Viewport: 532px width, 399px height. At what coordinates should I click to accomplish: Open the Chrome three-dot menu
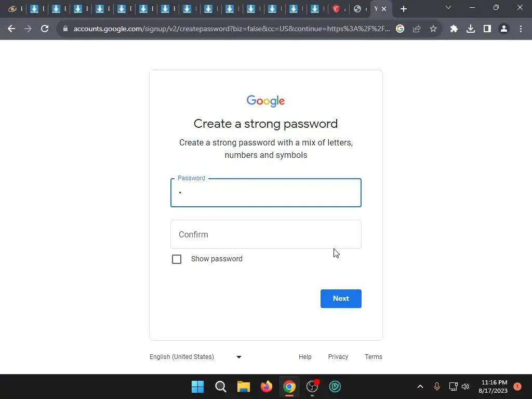(x=521, y=29)
